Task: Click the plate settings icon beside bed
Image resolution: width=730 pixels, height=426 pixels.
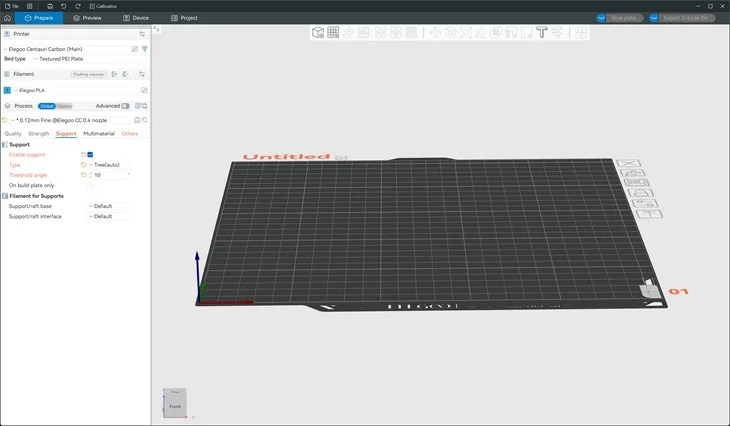Action: pos(644,203)
